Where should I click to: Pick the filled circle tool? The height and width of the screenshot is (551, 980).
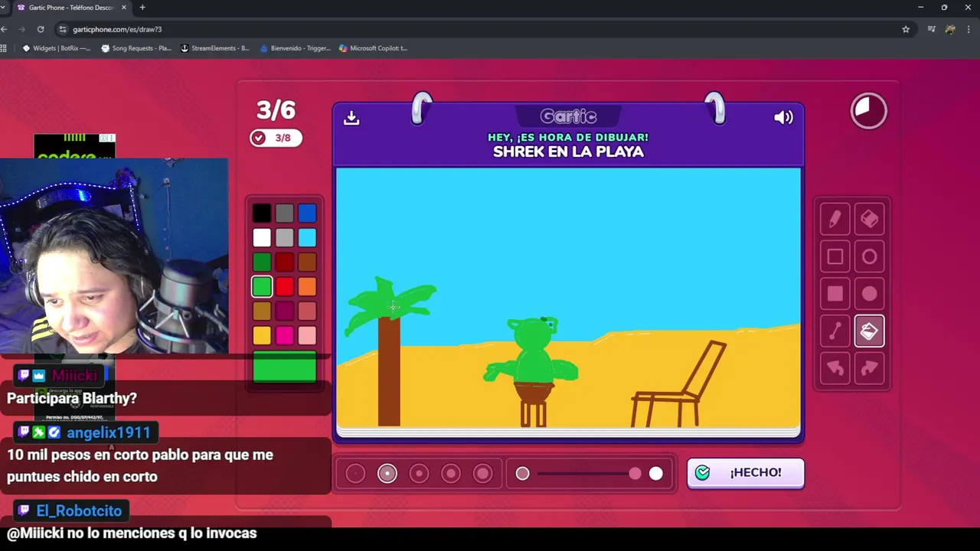869,294
